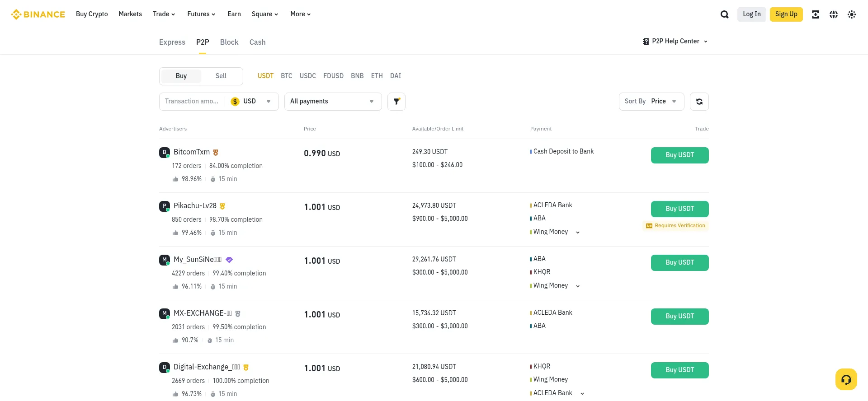Select the DAI coin tab
The image size is (868, 401).
(x=396, y=76)
